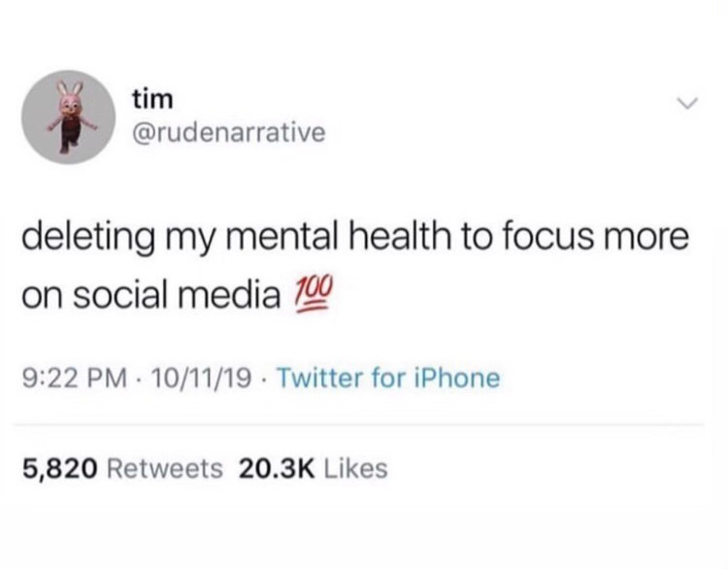Click the bunny character's ears in avatar
Screen dimensions: 728x569
[70, 88]
